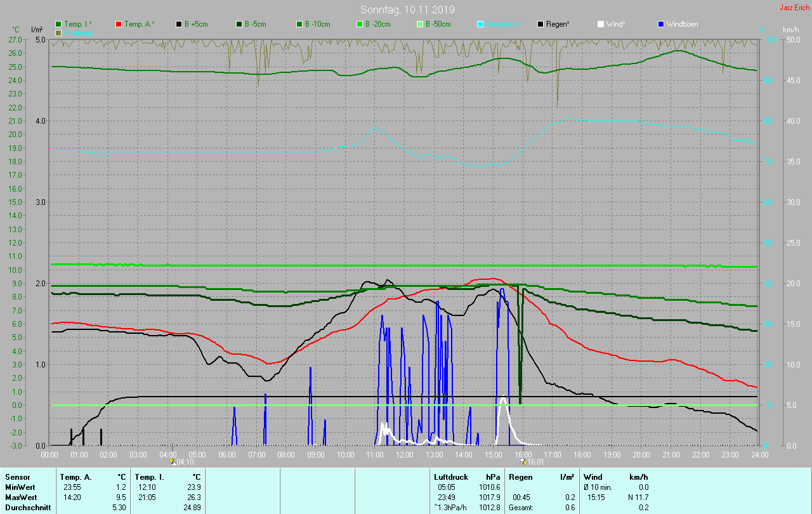Click the chart title Sonntag, 10.11.2019
Image resolution: width=812 pixels, height=514 pixels.
pyautogui.click(x=407, y=10)
